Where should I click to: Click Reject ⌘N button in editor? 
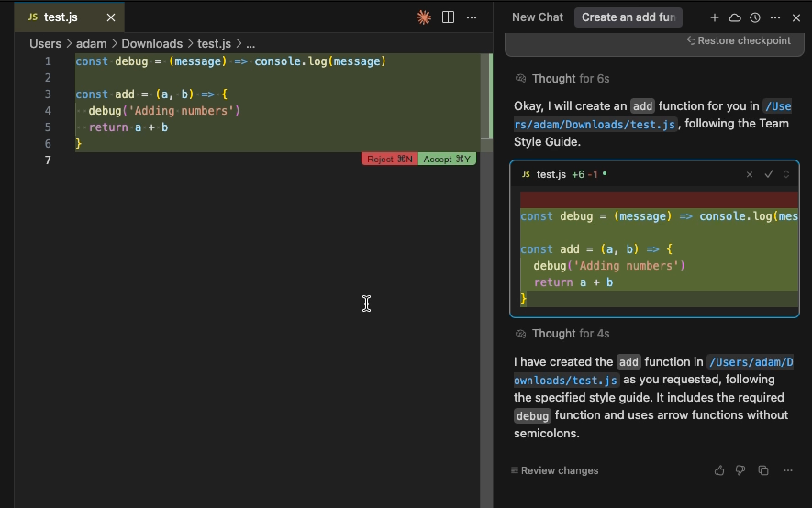389,159
